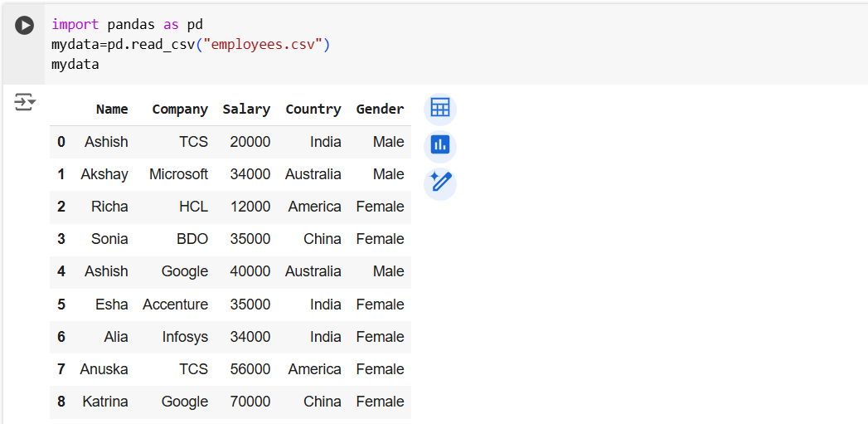Click the Salary column header
This screenshot has height=424, width=868.
[x=246, y=110]
